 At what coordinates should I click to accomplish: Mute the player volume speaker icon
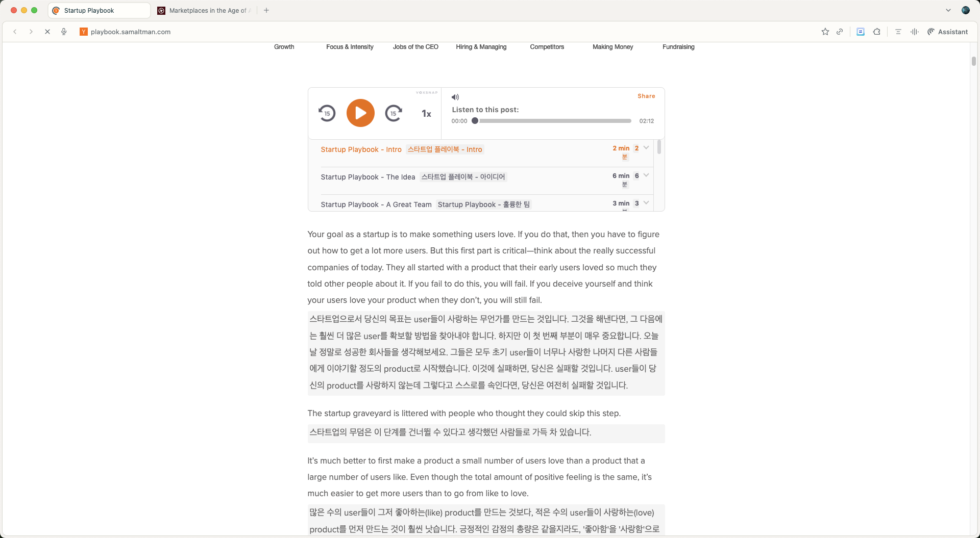(455, 97)
